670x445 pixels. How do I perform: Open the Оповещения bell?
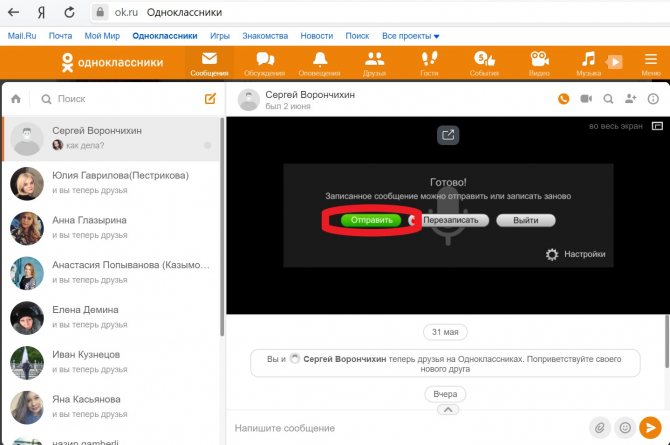click(x=320, y=63)
